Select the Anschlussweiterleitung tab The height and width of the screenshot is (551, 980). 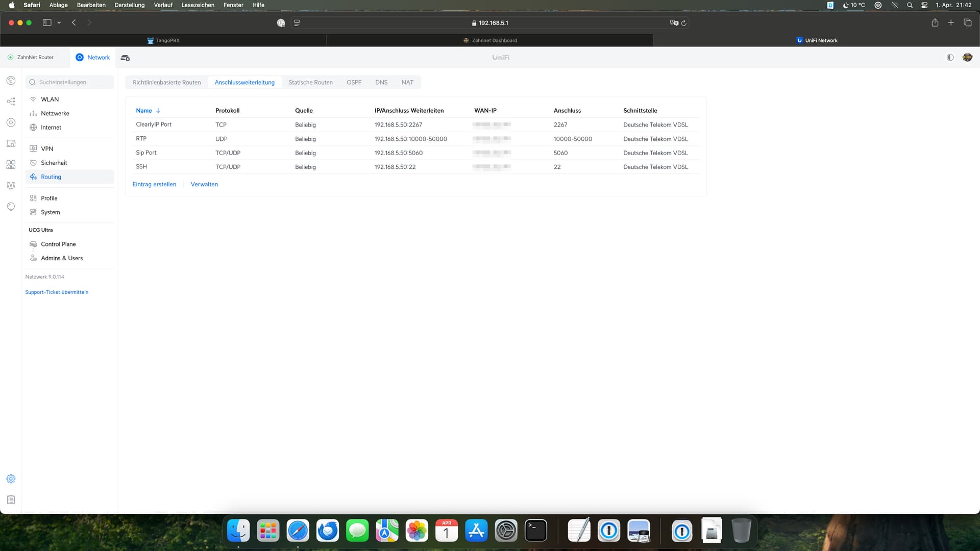point(244,82)
